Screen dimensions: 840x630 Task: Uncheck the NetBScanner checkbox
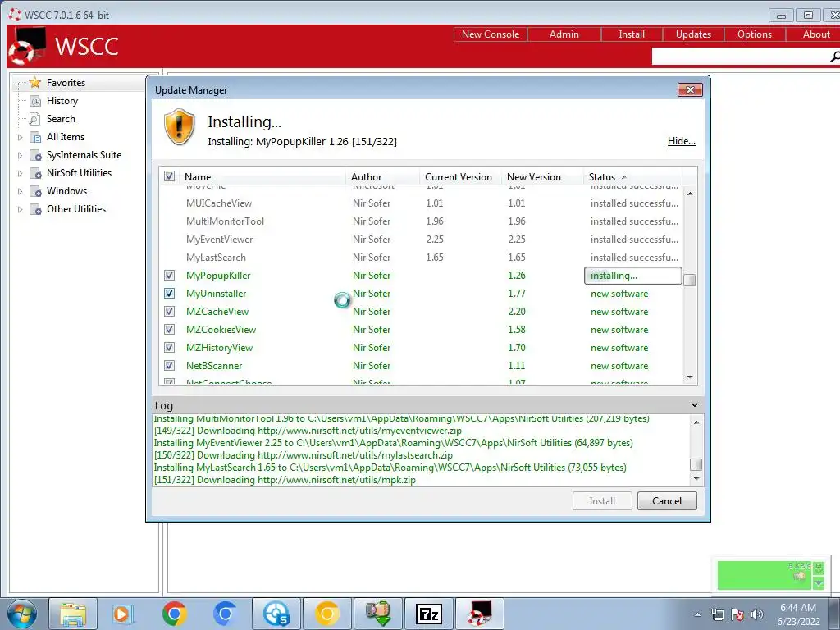[169, 365]
